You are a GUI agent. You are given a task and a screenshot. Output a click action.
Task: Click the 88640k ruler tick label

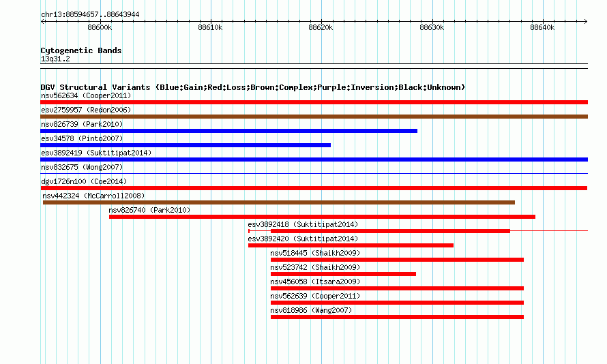point(542,27)
